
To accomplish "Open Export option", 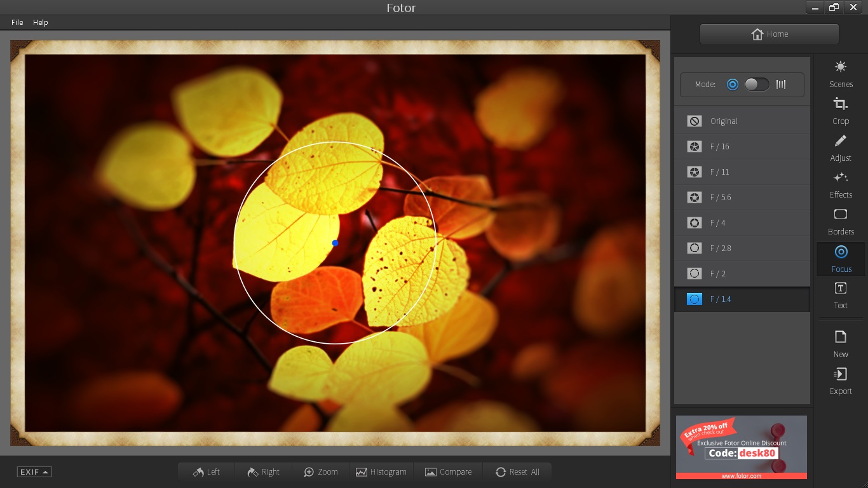I will tap(841, 381).
